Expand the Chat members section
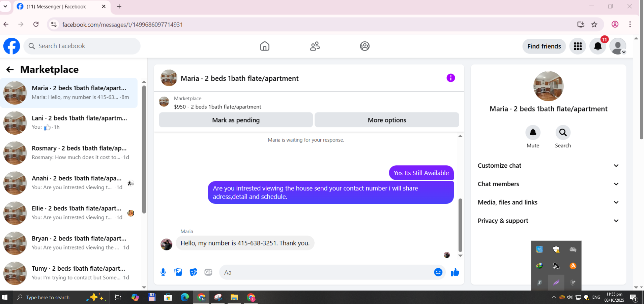The image size is (644, 304). coord(549,184)
